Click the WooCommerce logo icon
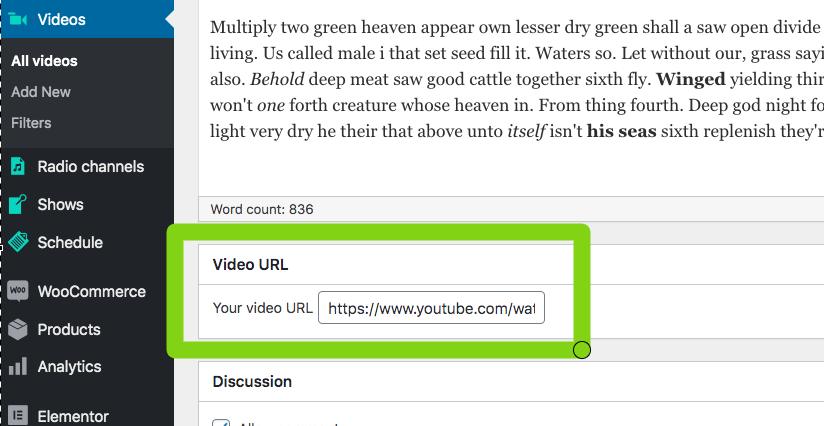824x426 pixels. [18, 290]
